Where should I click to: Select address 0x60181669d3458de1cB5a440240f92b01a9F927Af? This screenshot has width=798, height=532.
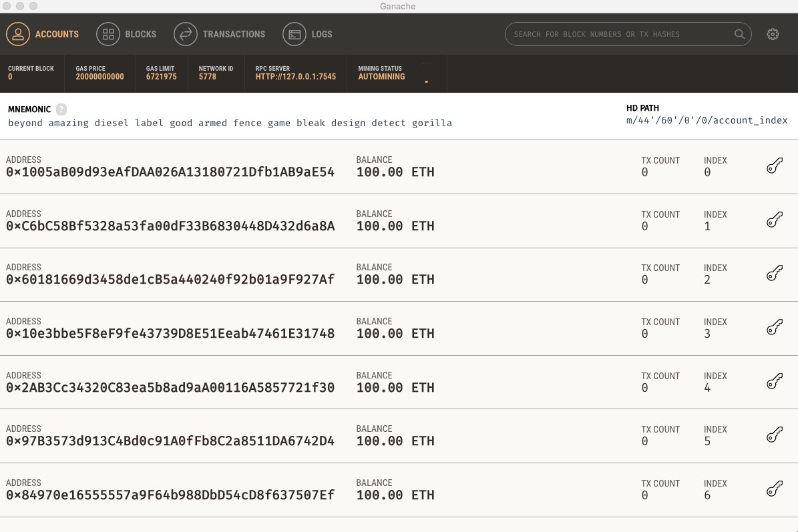tap(170, 279)
